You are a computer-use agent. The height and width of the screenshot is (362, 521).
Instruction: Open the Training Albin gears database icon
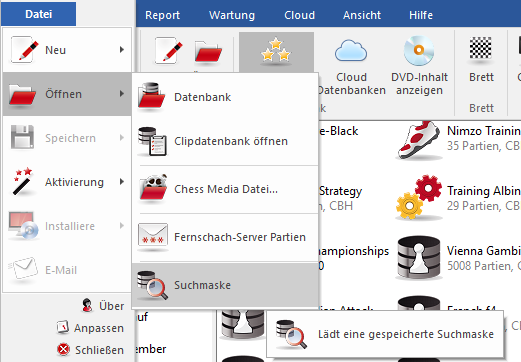pos(419,197)
